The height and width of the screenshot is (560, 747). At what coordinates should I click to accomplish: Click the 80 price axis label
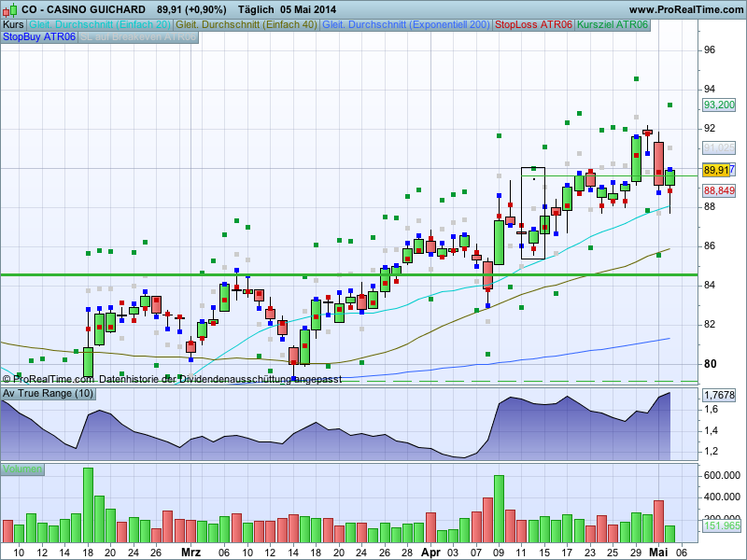point(710,364)
